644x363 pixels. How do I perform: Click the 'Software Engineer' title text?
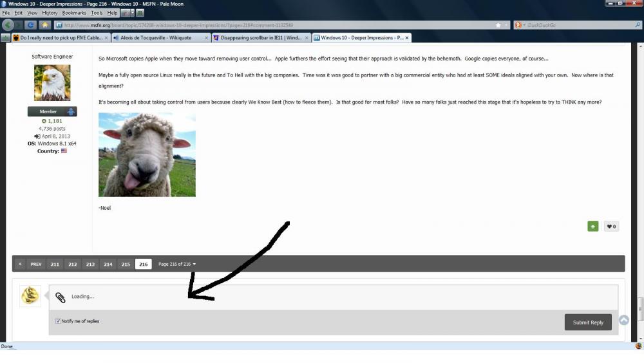click(x=52, y=57)
